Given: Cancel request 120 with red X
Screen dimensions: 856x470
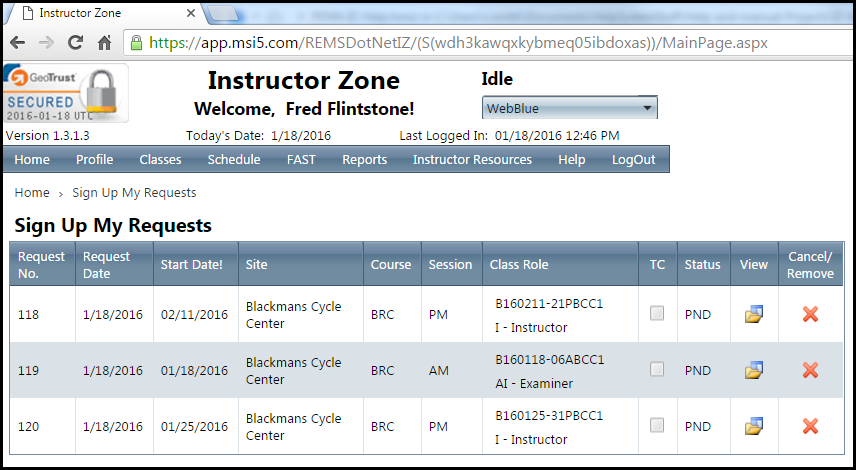Looking at the screenshot, I should [x=810, y=427].
